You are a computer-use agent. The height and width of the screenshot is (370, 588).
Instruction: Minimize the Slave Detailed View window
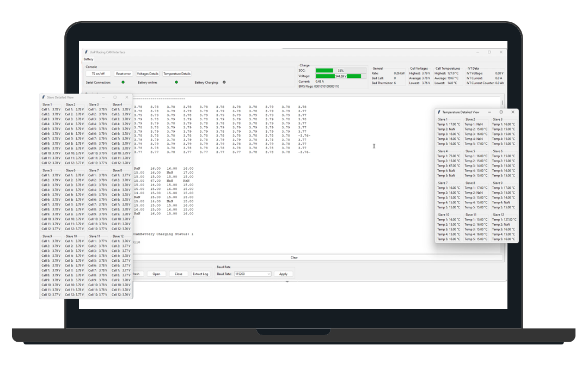(103, 97)
